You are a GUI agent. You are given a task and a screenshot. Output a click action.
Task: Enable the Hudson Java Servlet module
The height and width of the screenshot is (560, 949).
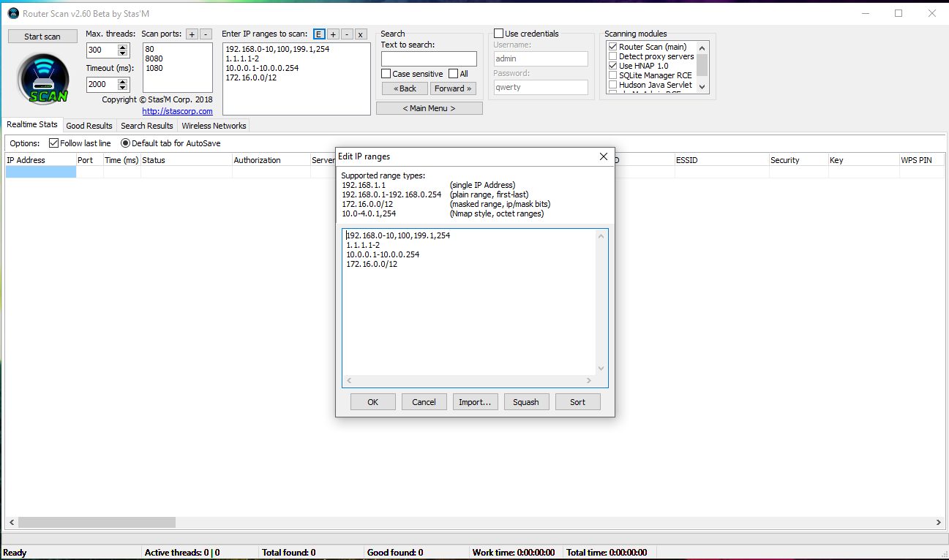pyautogui.click(x=613, y=85)
